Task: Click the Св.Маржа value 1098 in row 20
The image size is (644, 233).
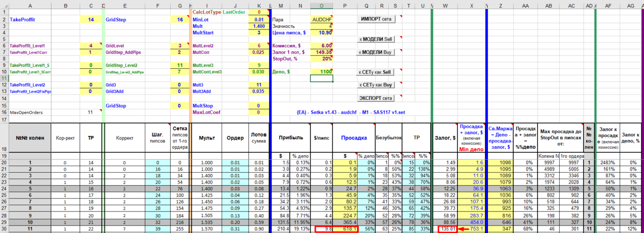Action: point(500,163)
